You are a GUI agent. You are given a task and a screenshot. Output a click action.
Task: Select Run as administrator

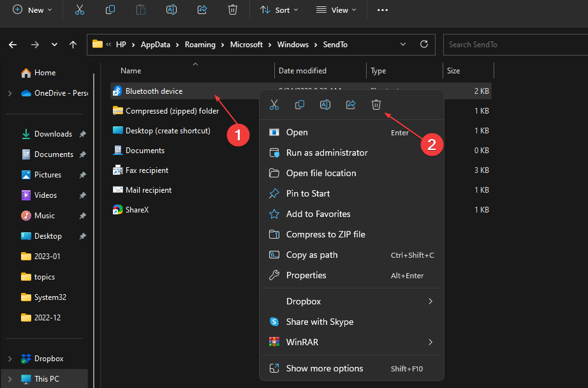pos(327,153)
